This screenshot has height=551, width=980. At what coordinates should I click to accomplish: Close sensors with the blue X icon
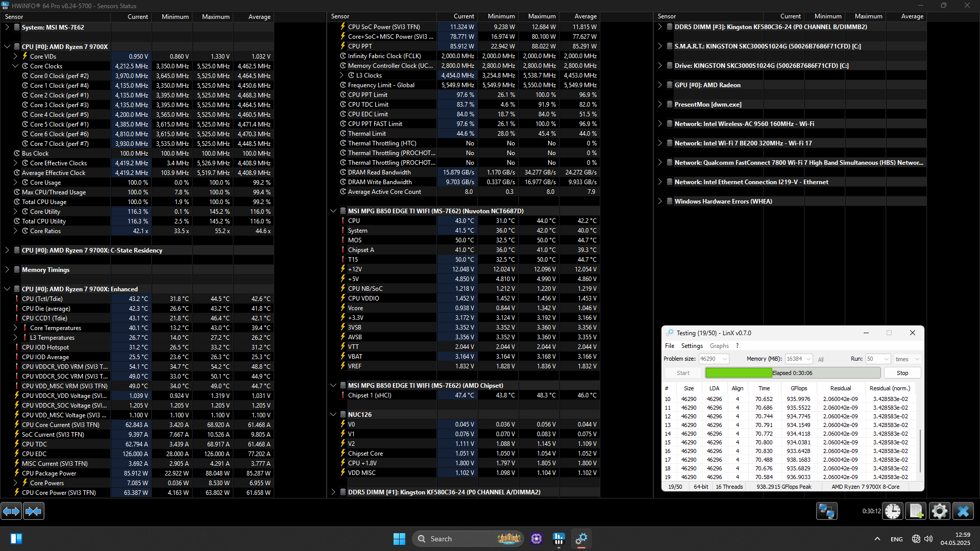963,511
